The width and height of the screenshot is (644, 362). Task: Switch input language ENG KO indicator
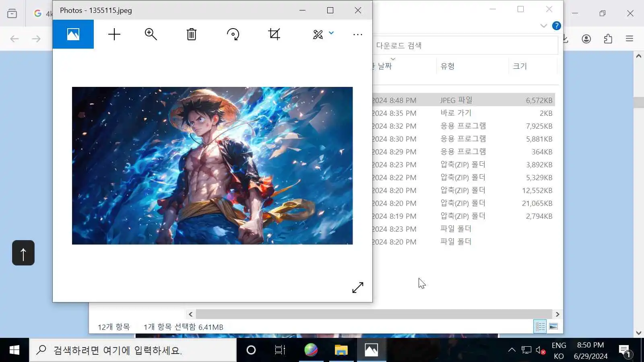(559, 350)
